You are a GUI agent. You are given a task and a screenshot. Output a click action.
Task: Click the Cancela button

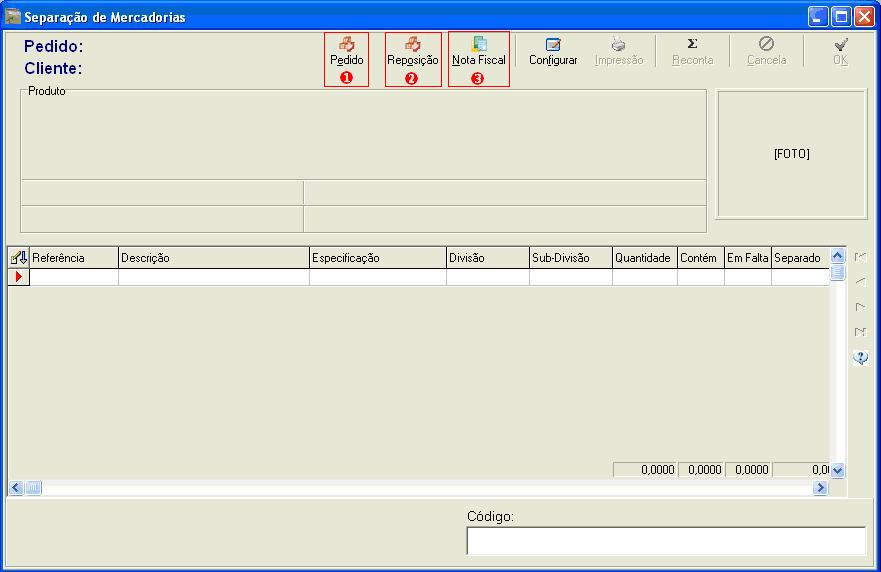click(x=766, y=52)
